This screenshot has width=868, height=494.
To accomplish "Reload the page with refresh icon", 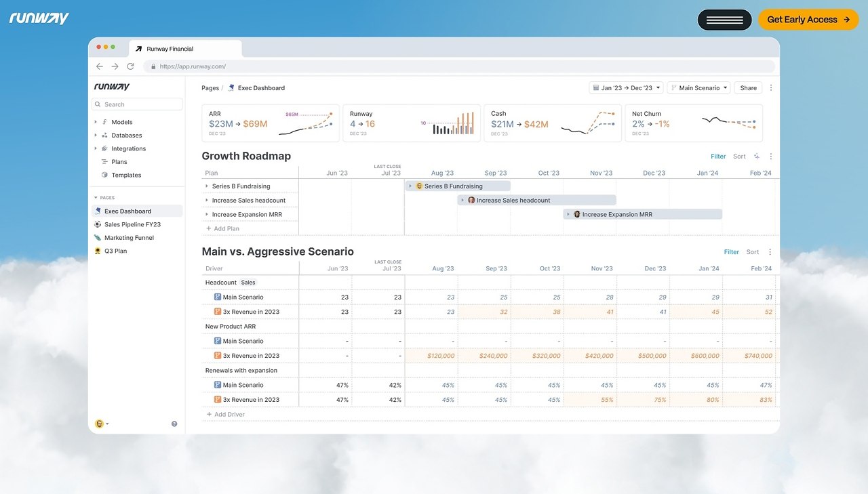I will pyautogui.click(x=130, y=66).
